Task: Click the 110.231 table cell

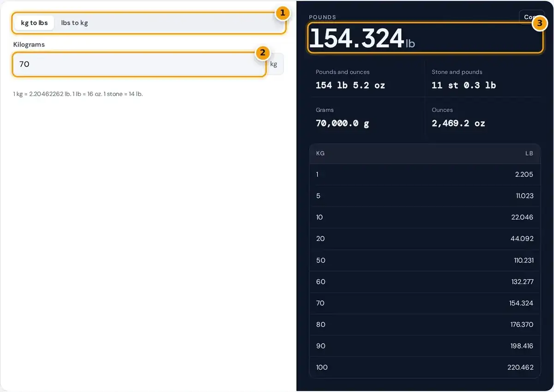Action: (x=523, y=260)
